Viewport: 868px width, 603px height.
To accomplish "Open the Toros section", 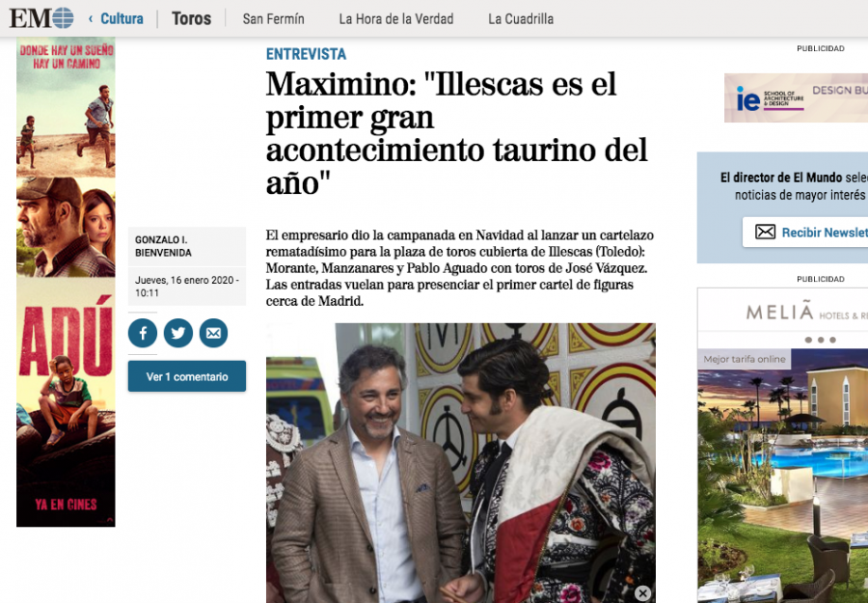I will tap(192, 19).
